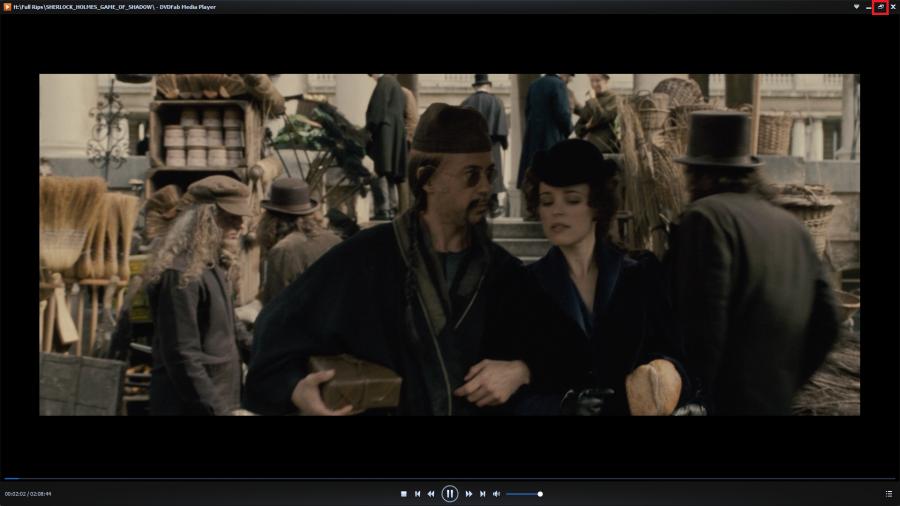Mute the audio with speaker icon
Image resolution: width=900 pixels, height=506 pixels.
pos(496,494)
